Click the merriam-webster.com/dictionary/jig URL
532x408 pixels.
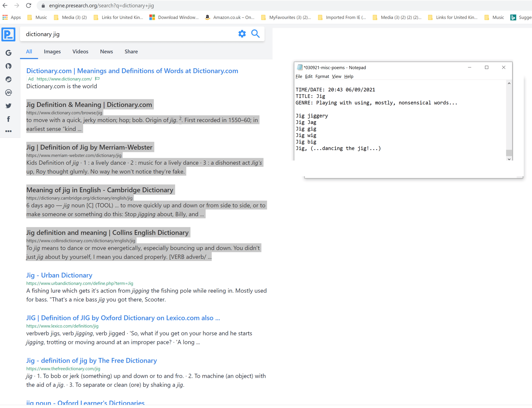[74, 155]
